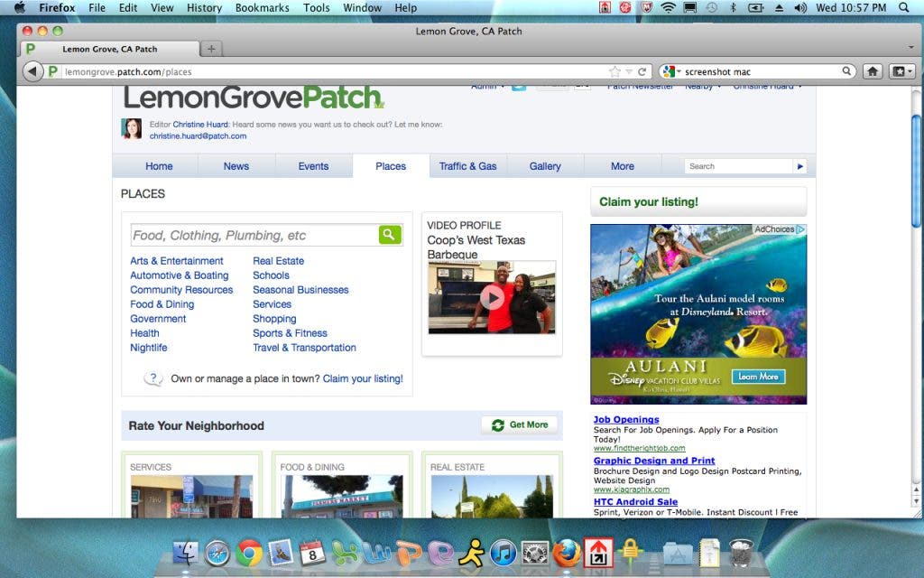
Task: Launch Google Chrome from the Dock
Action: tap(249, 554)
